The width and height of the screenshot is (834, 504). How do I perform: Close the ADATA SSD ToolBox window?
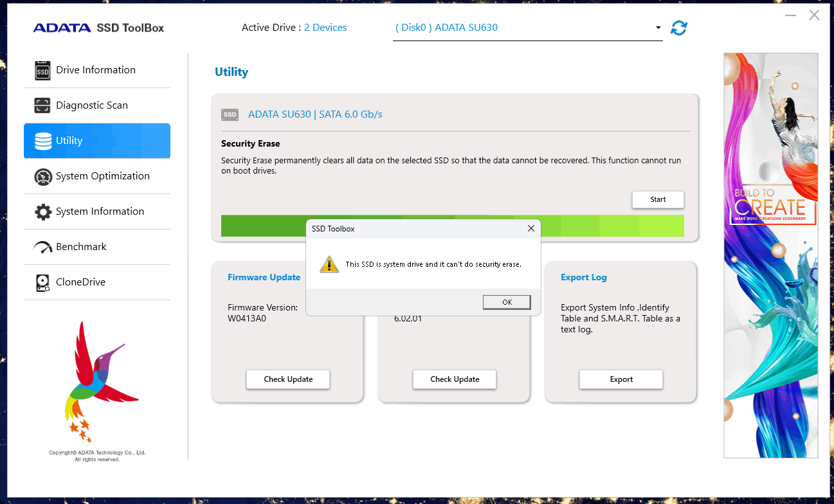pyautogui.click(x=814, y=15)
